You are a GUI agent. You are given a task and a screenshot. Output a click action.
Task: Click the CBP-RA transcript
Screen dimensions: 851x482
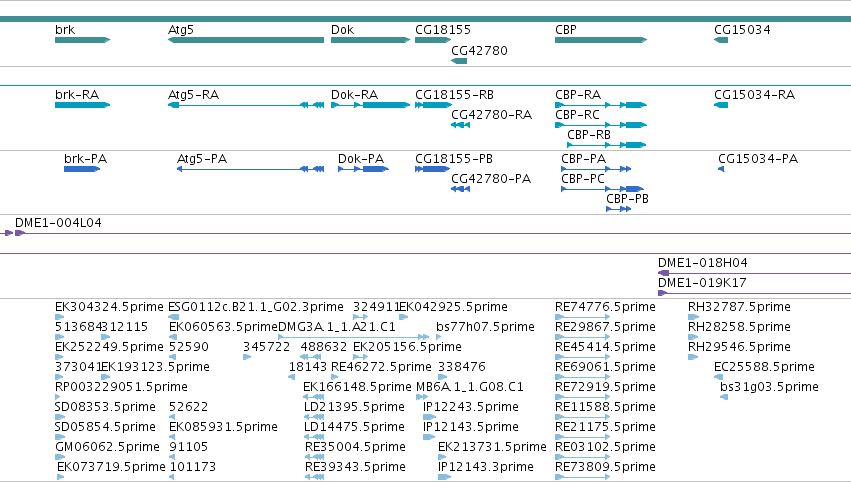tap(601, 105)
